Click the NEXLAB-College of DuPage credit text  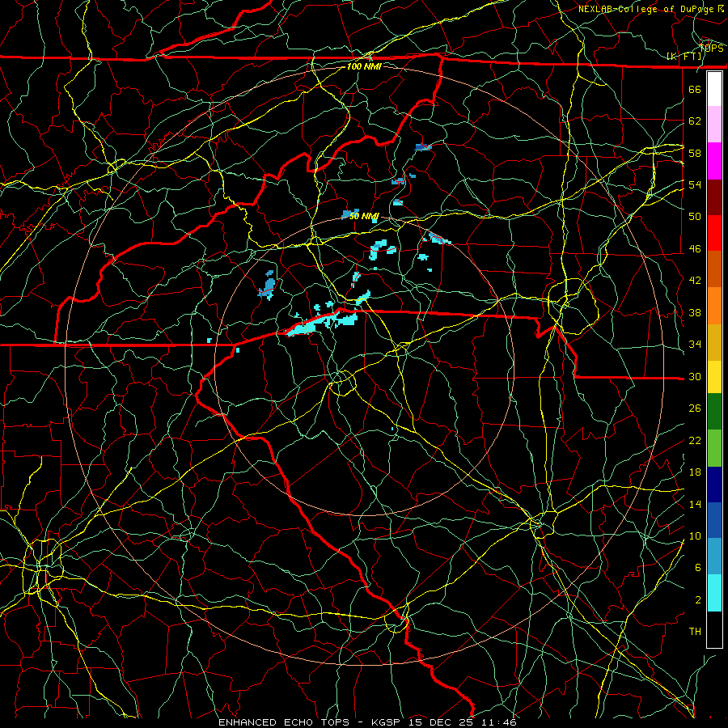click(650, 9)
